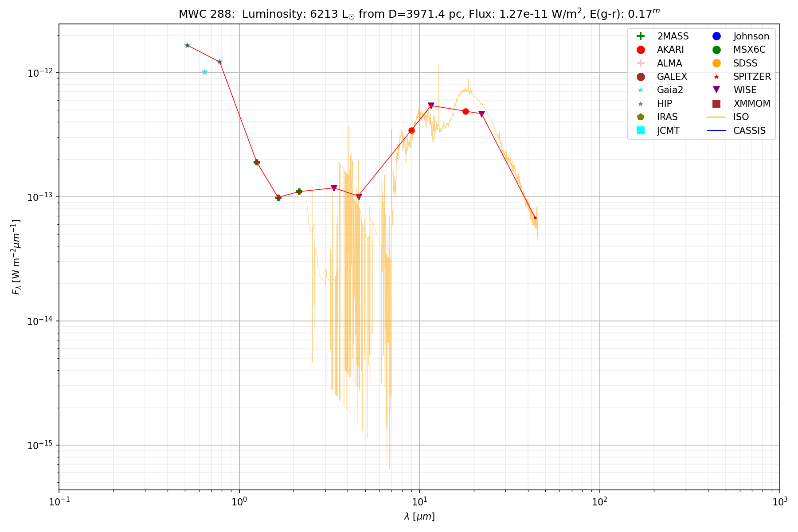Click the IRAS olive pentagon legend marker
This screenshot has height=532, width=798.
(x=640, y=117)
